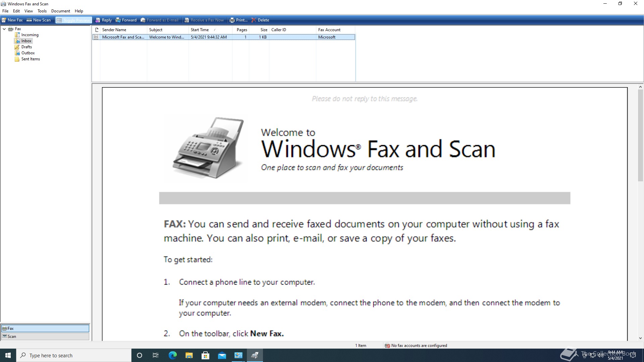Image resolution: width=644 pixels, height=362 pixels.
Task: Switch to Fax view at bottom
Action: 45,328
